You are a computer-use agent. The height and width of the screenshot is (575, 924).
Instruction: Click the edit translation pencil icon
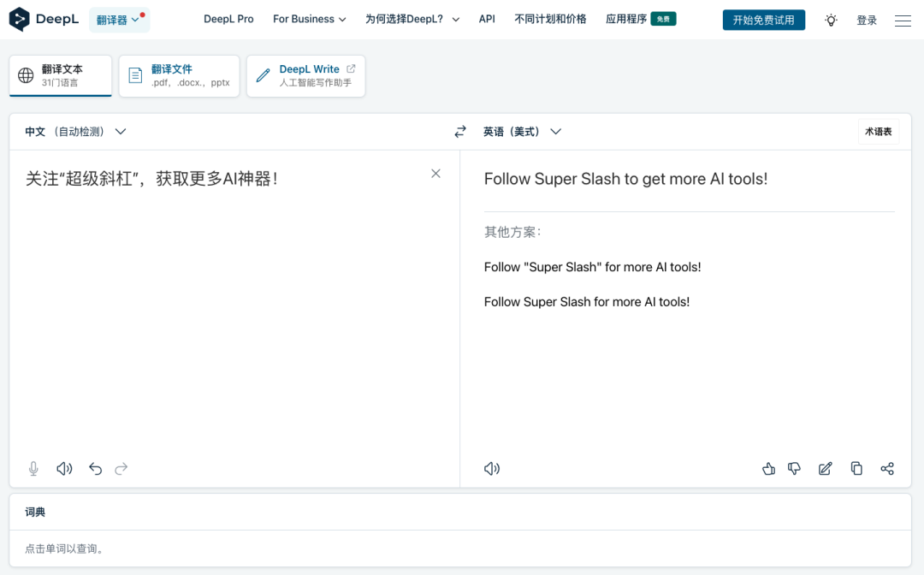[x=826, y=469]
